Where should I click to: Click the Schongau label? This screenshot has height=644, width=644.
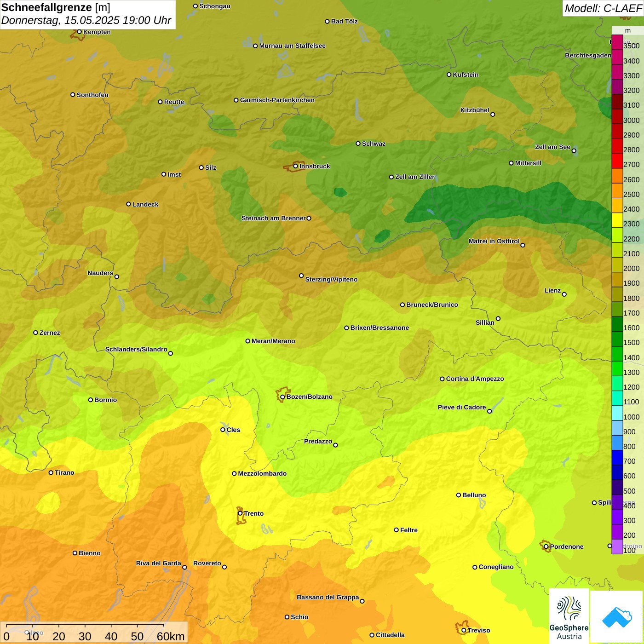[215, 6]
